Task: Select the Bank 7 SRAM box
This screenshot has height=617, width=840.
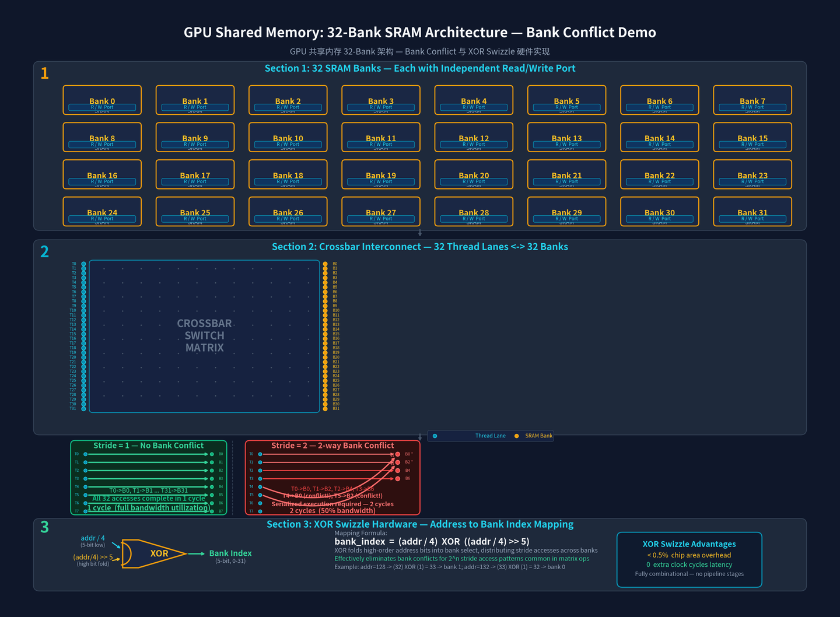Action: click(752, 100)
